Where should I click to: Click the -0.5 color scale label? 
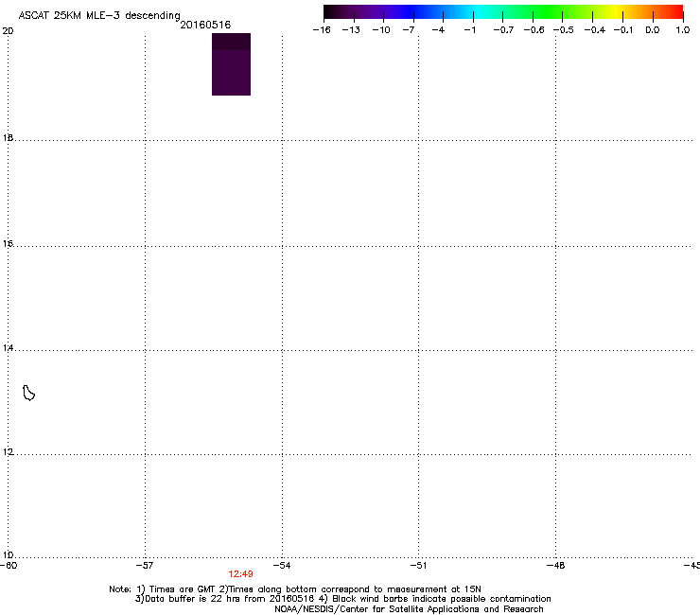point(564,30)
